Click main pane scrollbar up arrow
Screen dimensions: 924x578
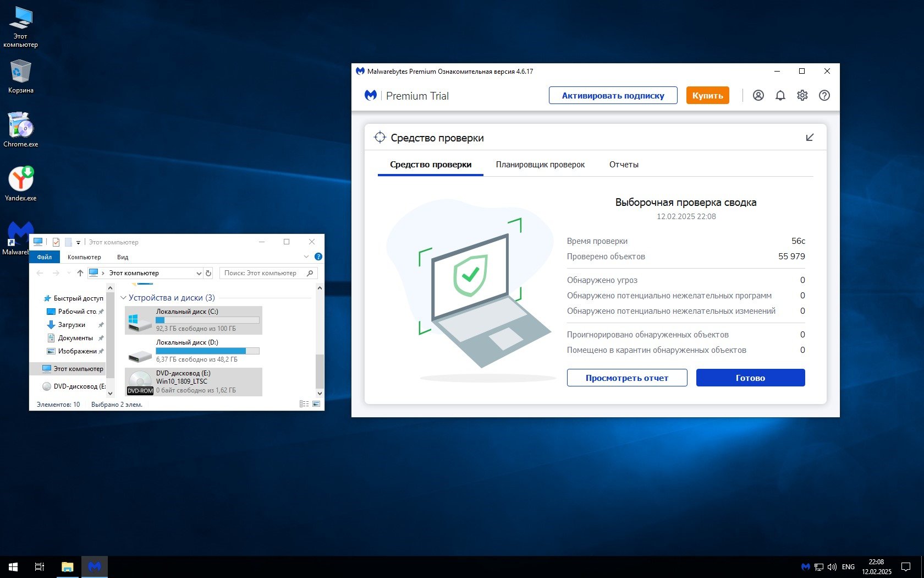coord(320,288)
